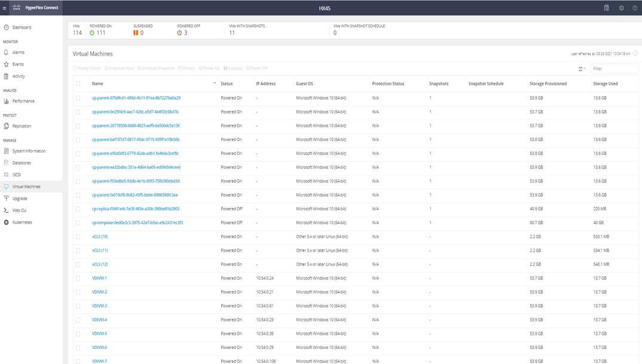Sort by the Guest OS column header

pyautogui.click(x=304, y=84)
